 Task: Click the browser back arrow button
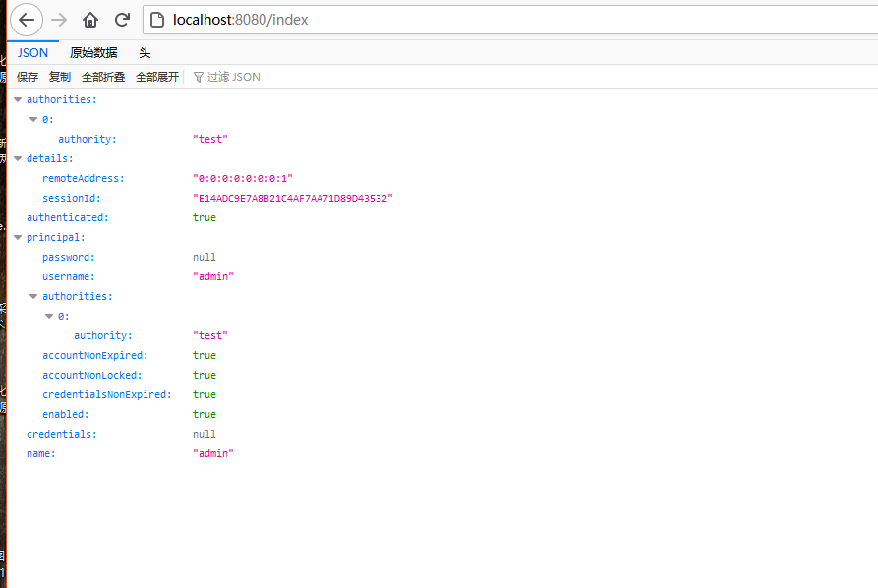pyautogui.click(x=27, y=20)
